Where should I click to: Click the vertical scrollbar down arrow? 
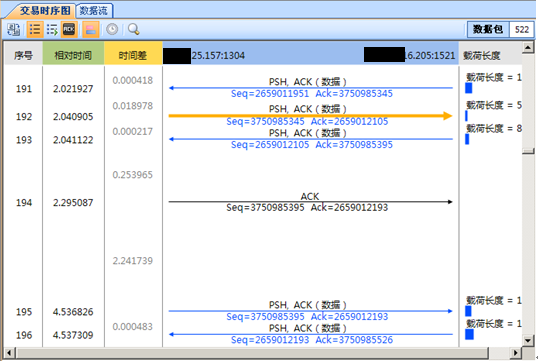(528, 340)
